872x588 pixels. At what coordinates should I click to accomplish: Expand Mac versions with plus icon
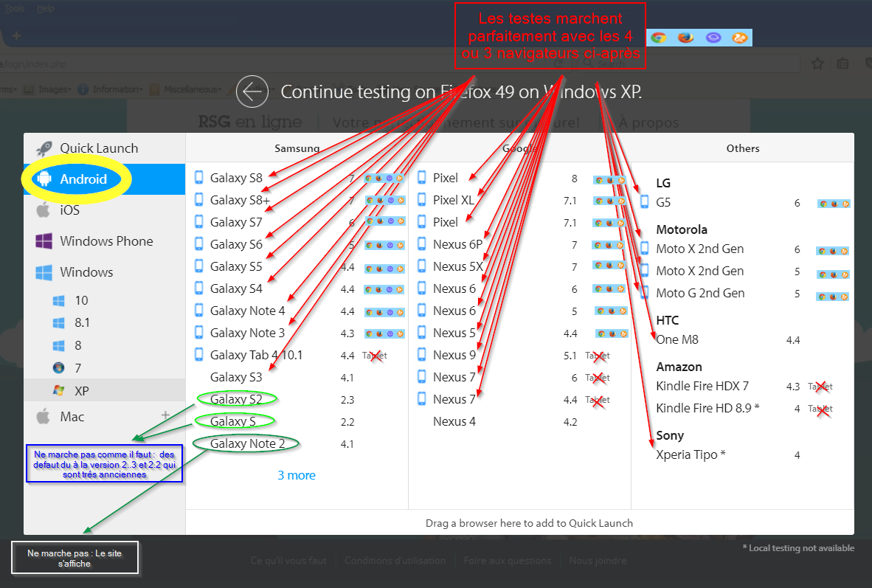point(165,415)
